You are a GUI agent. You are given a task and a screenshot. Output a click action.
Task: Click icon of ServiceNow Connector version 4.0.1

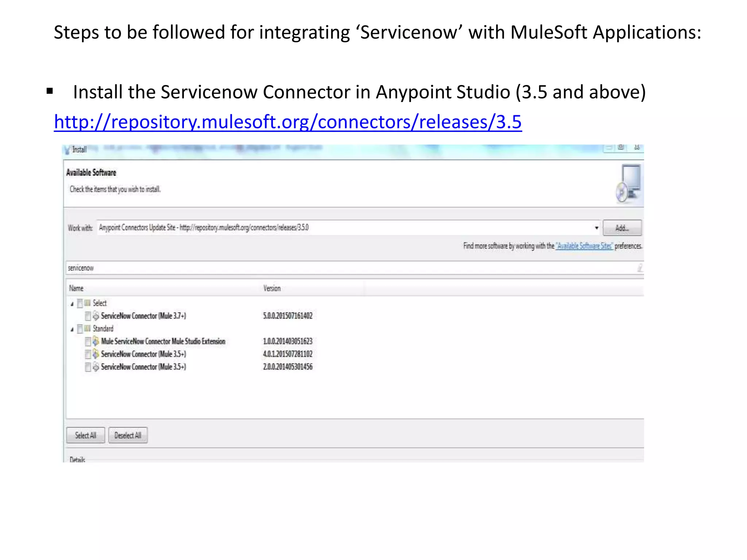pos(96,354)
